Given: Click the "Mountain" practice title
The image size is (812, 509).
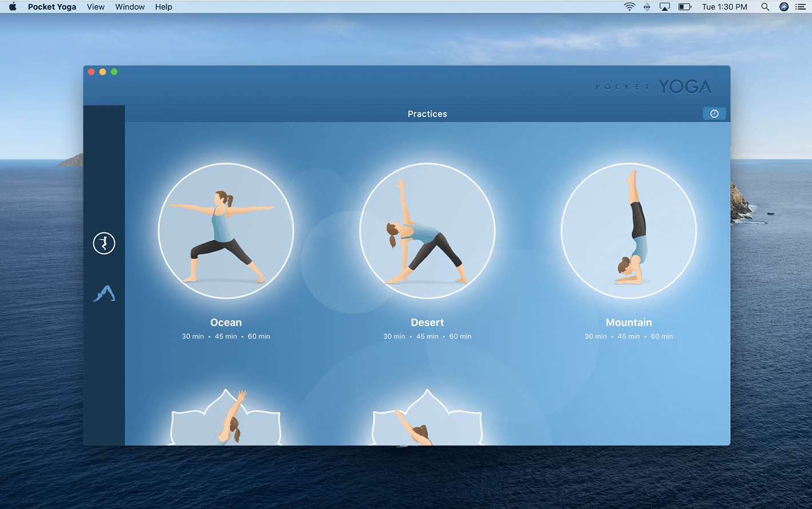Looking at the screenshot, I should coord(628,323).
